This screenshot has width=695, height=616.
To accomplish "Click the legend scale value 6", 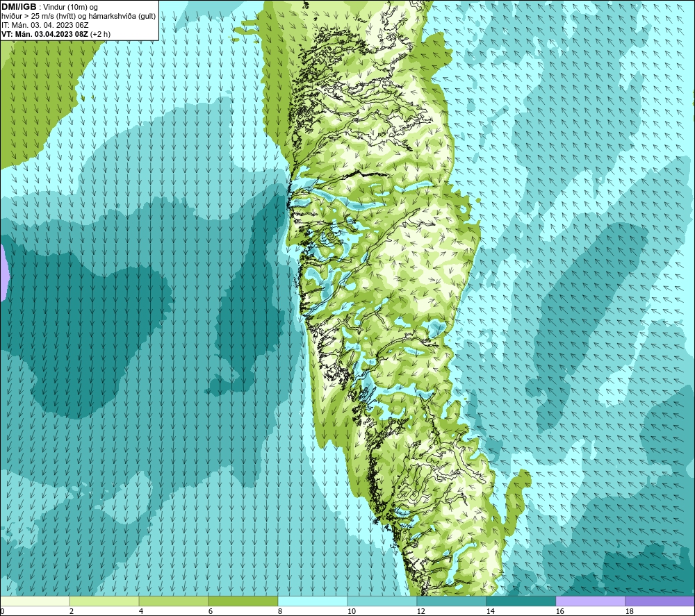I will 211,611.
